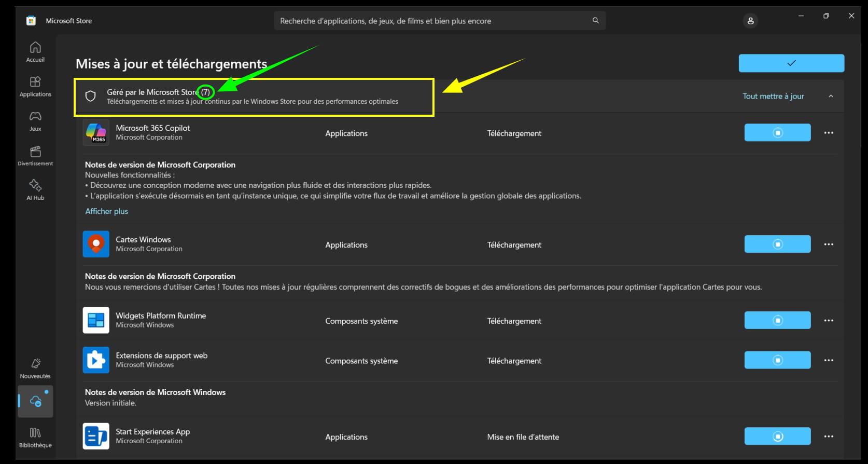Go to Applications in sidebar

pyautogui.click(x=35, y=87)
